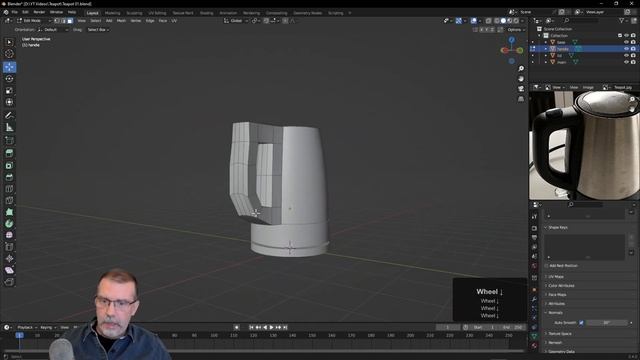
Task: Toggle Add Rest Position checkbox
Action: coord(547,266)
